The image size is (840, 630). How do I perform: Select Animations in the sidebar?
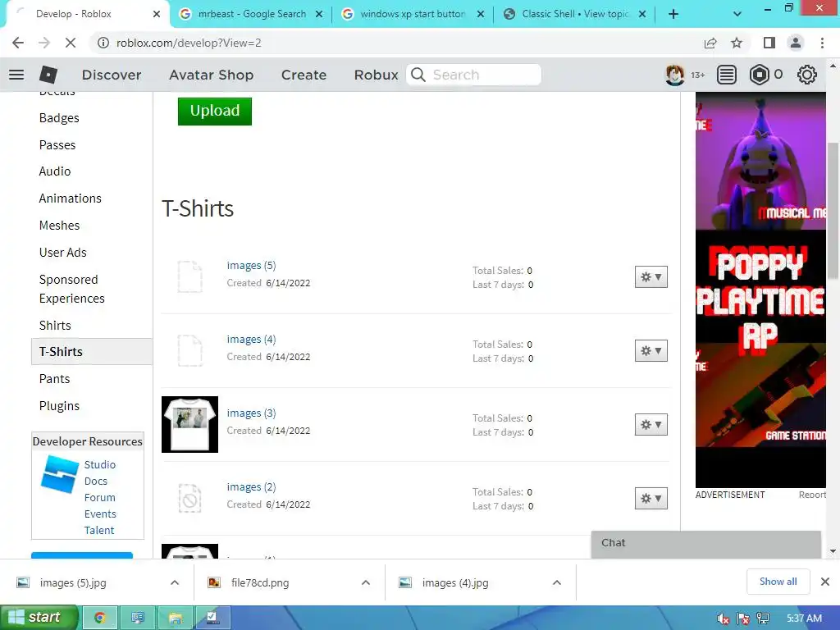[x=71, y=199]
